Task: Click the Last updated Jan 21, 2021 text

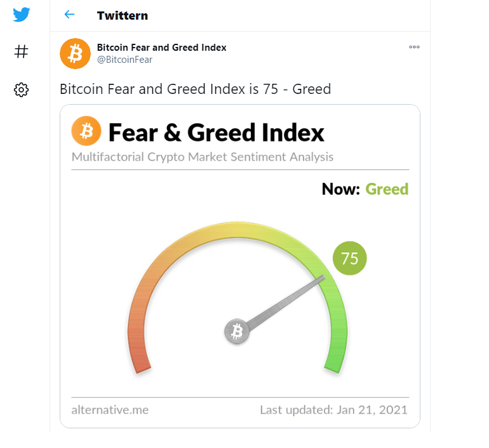Action: 333,410
